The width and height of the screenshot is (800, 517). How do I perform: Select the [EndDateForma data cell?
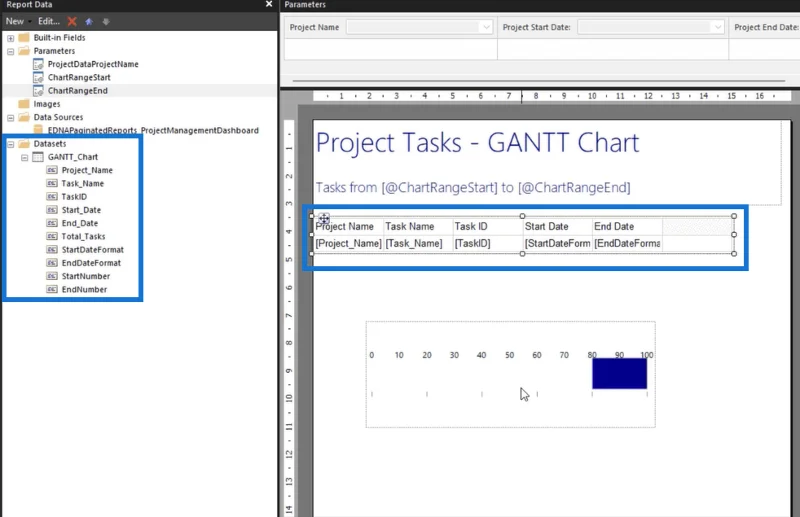pyautogui.click(x=628, y=243)
